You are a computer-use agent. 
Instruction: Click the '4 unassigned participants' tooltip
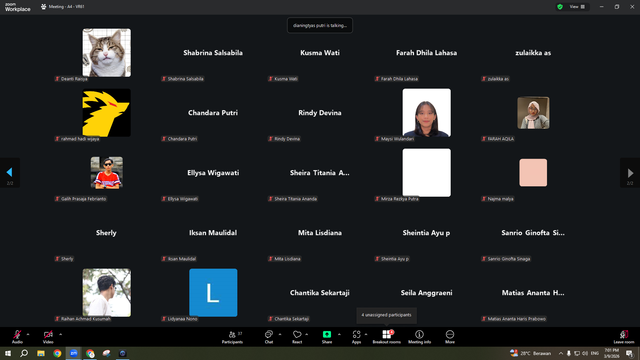click(387, 315)
